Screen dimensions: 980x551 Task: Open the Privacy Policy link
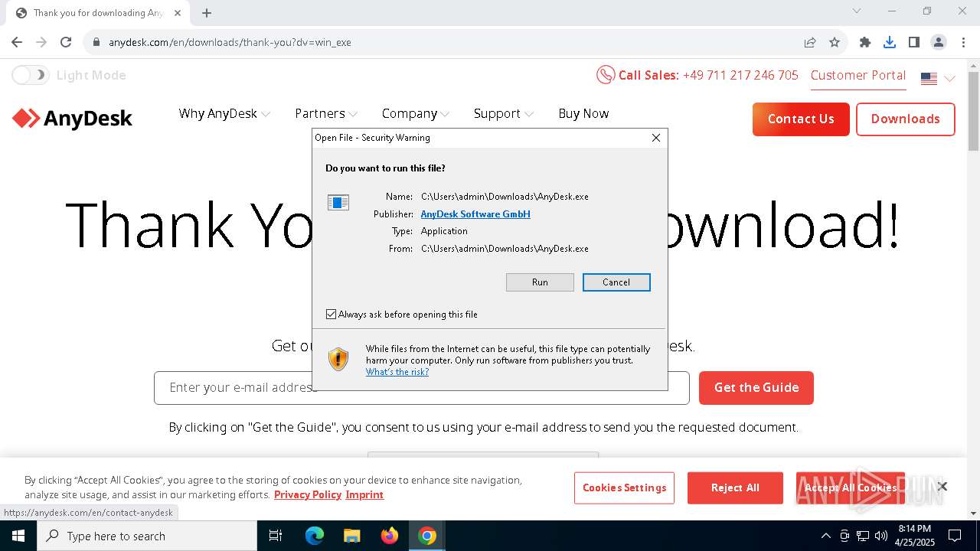coord(307,494)
